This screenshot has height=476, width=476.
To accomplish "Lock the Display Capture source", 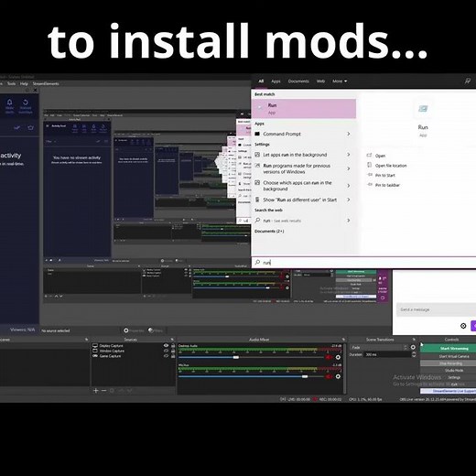I will tap(173, 346).
